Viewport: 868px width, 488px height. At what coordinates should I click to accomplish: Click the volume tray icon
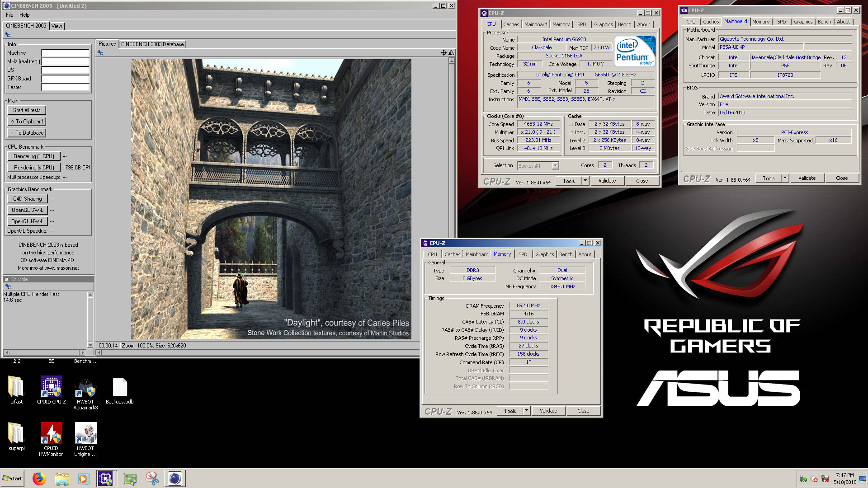814,479
